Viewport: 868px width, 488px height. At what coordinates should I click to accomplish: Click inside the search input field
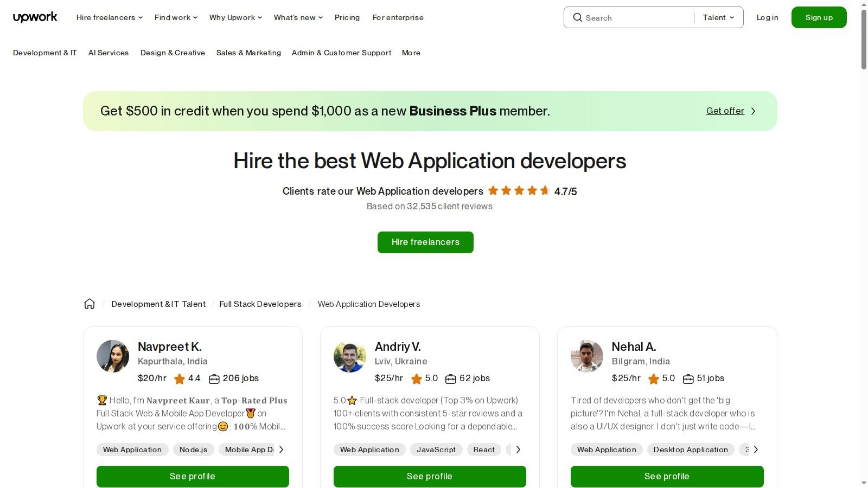[624, 17]
